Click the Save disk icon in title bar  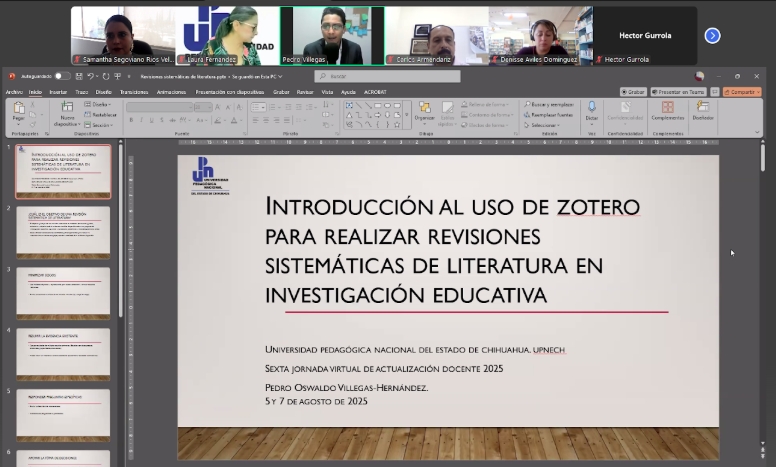tap(79, 76)
